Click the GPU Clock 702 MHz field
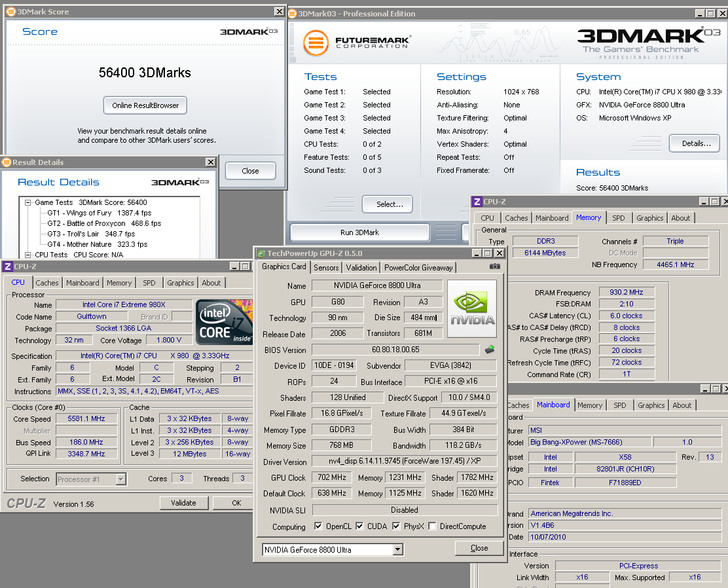Image resolution: width=728 pixels, height=588 pixels. pos(332,477)
